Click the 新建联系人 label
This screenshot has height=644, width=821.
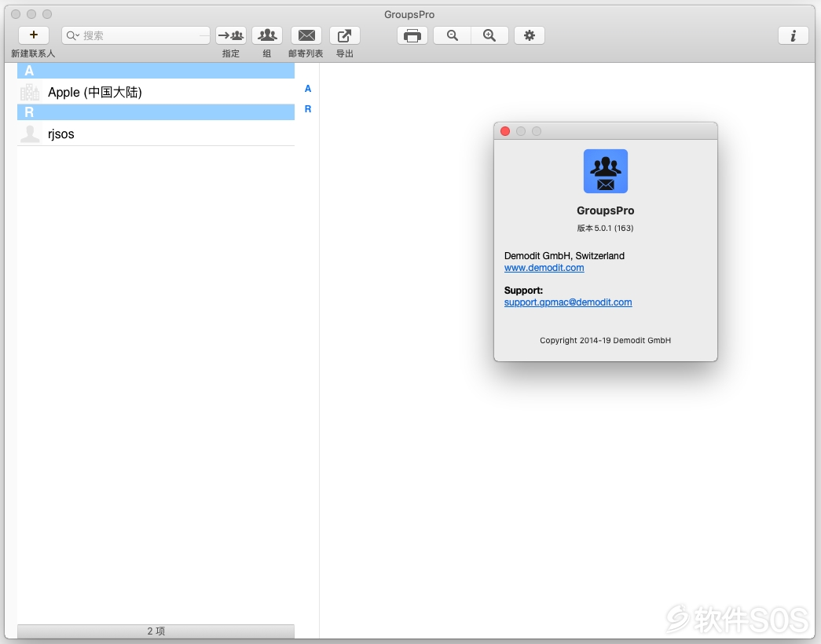pyautogui.click(x=33, y=53)
